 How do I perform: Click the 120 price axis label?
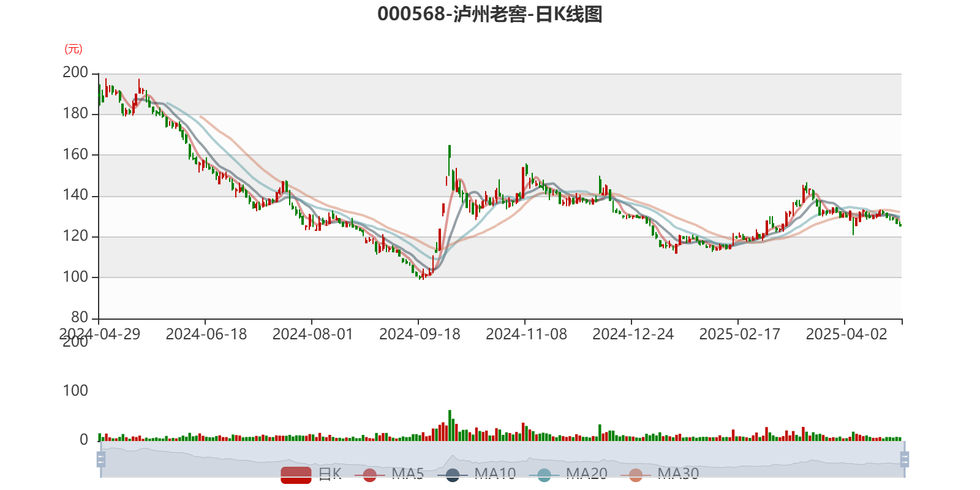pyautogui.click(x=75, y=236)
